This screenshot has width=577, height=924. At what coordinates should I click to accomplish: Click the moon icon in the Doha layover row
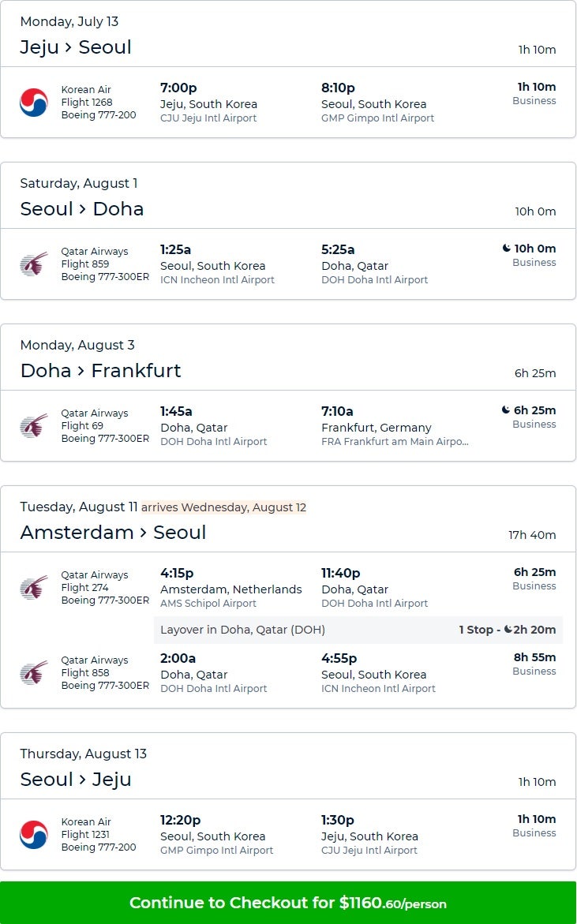point(518,630)
